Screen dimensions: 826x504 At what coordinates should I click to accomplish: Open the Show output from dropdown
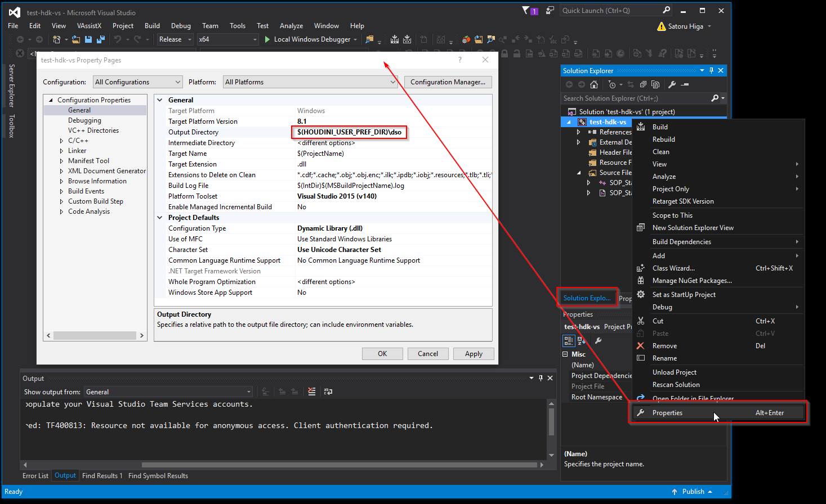(168, 391)
